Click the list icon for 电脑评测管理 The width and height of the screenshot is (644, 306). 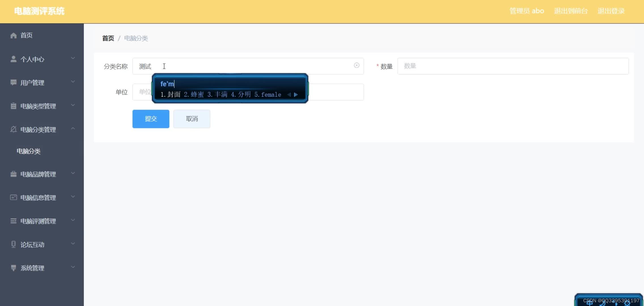click(x=13, y=221)
